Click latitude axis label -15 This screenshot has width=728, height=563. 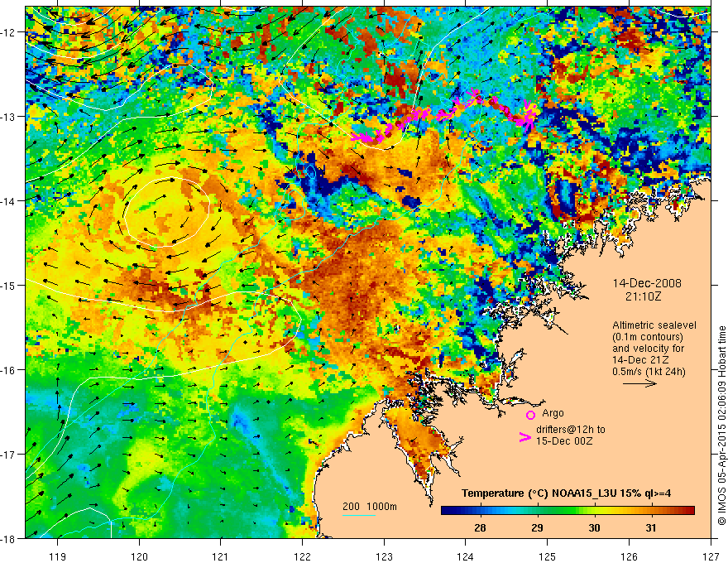(8, 285)
